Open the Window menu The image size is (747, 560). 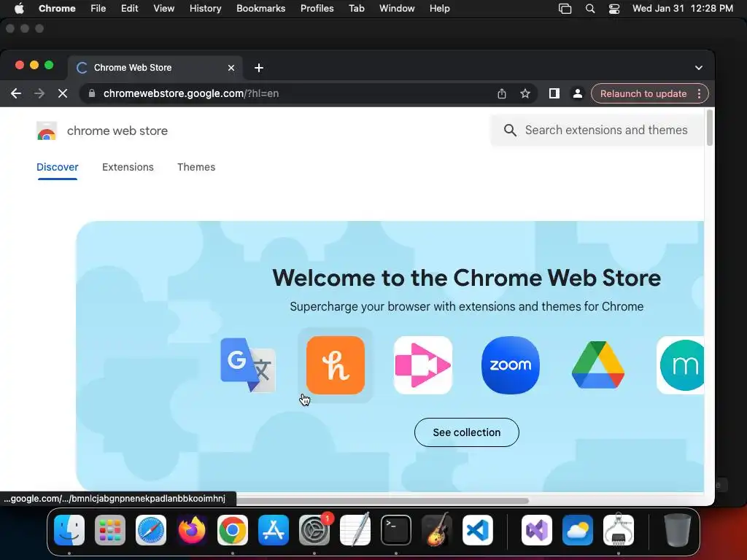(397, 9)
